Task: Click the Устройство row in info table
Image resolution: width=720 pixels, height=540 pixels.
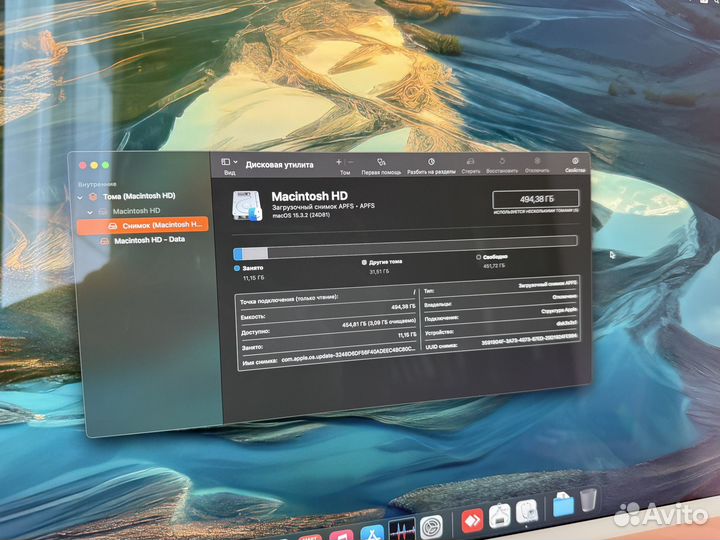Action: (500, 327)
